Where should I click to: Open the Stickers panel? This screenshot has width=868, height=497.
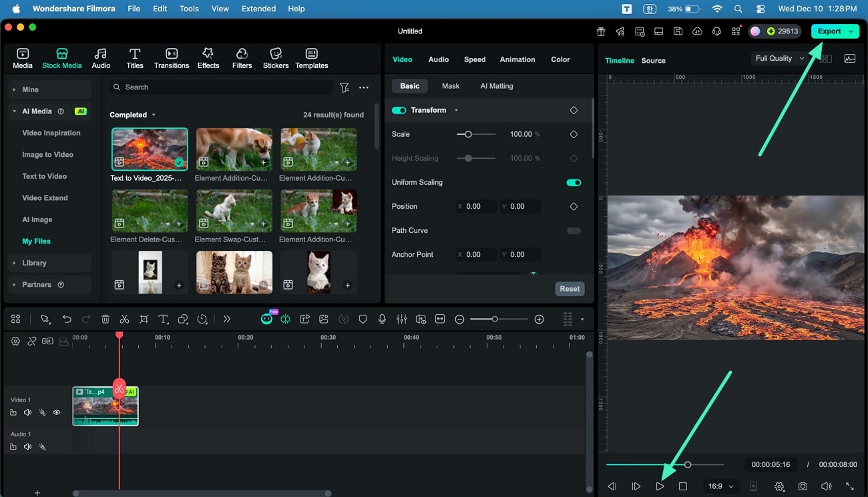(276, 58)
